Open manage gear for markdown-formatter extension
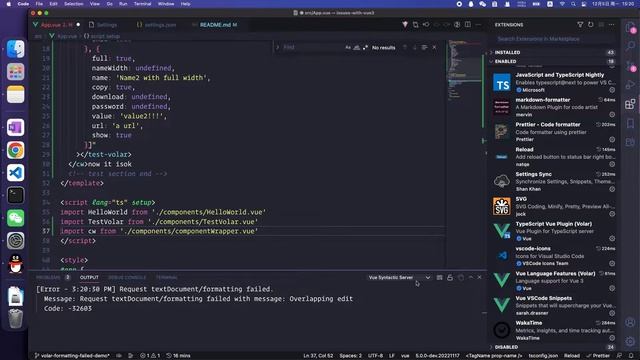Viewport: 640px width, 360px height. pyautogui.click(x=612, y=115)
